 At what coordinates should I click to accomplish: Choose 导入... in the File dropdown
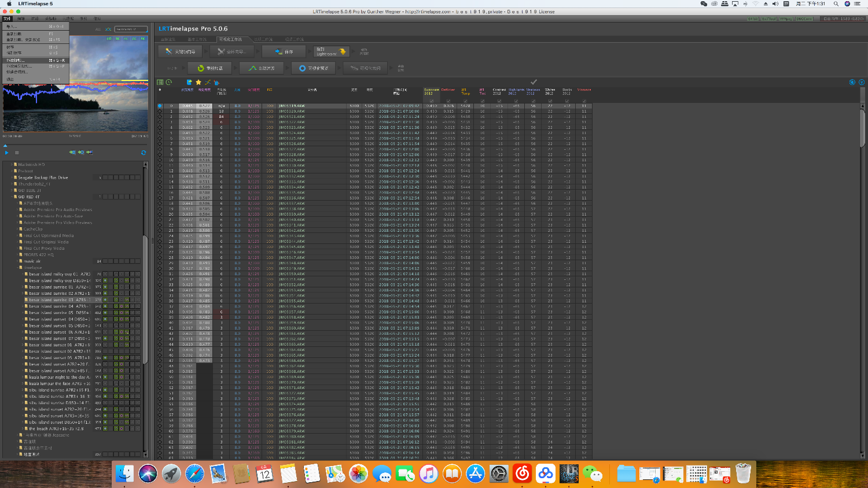click(x=35, y=26)
